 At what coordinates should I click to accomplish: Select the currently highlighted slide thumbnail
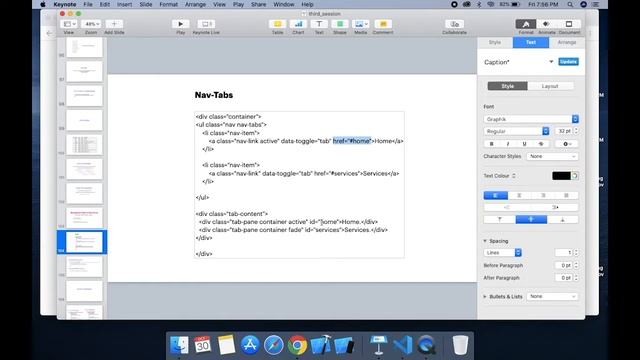pyautogui.click(x=84, y=242)
